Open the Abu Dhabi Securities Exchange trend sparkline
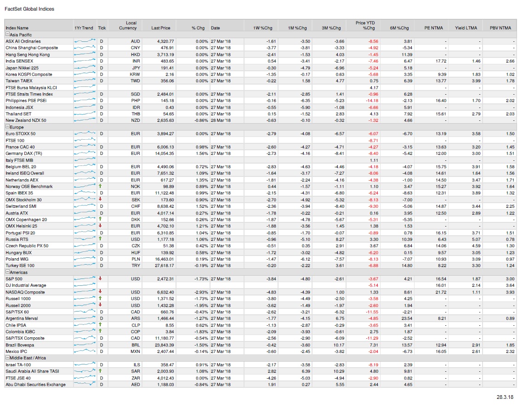Screen dimensions: 523x420 click(85, 384)
